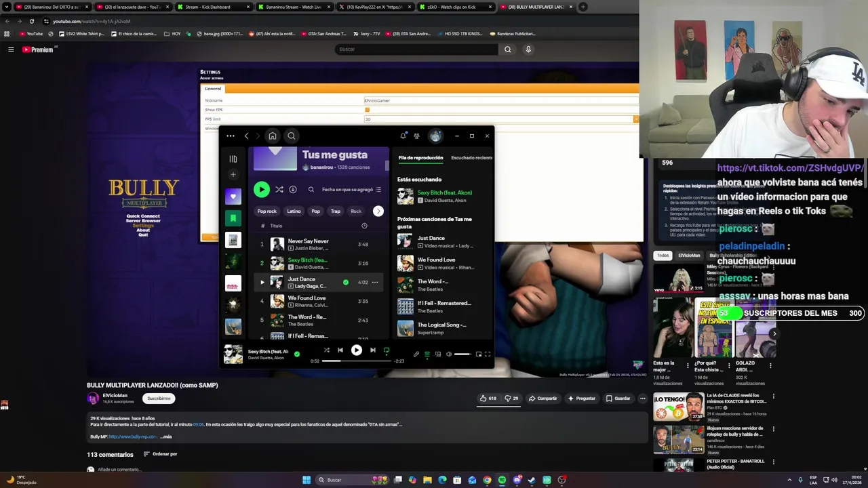Seek along the Spotify song progress bar
The width and height of the screenshot is (868, 488).
point(357,361)
